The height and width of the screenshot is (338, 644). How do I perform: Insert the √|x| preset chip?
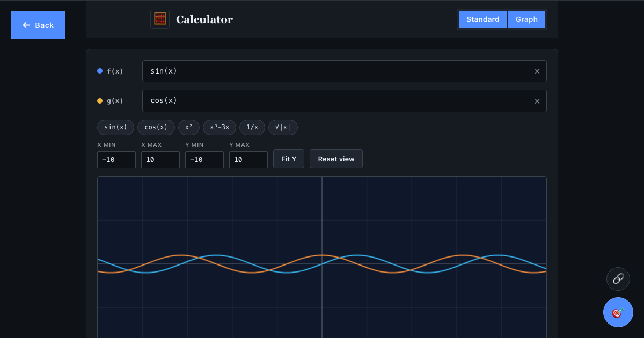pos(283,127)
